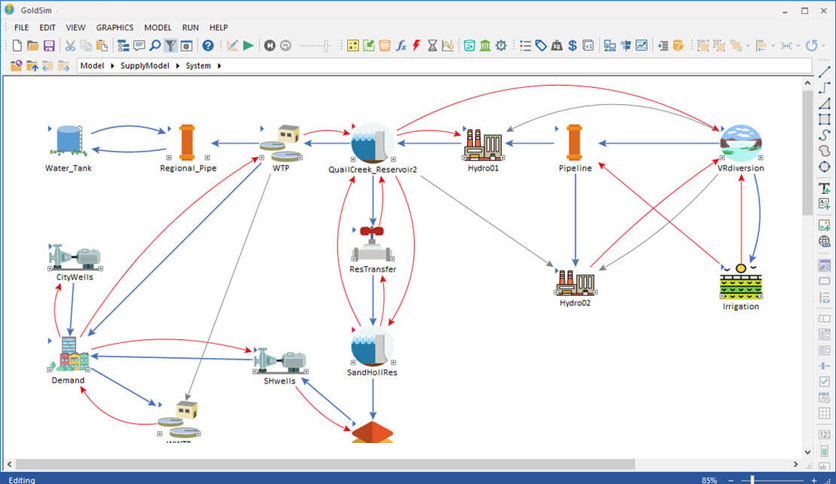This screenshot has height=484, width=836.
Task: Open the MODEL menu
Action: pyautogui.click(x=158, y=28)
